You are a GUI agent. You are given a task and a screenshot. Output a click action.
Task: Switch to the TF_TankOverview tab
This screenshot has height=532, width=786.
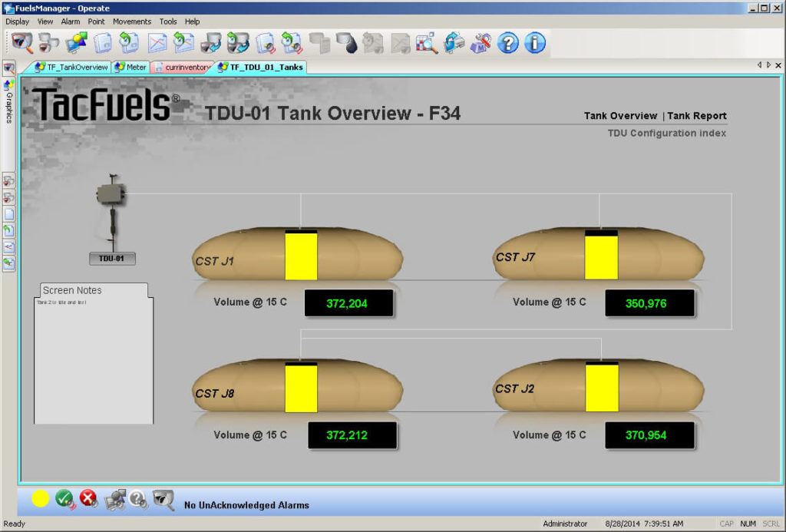click(x=71, y=68)
